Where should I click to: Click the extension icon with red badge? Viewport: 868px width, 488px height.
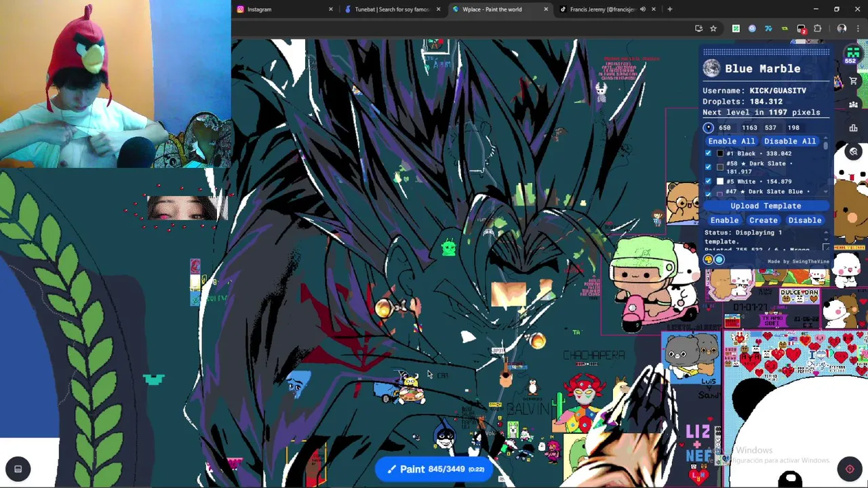click(801, 28)
